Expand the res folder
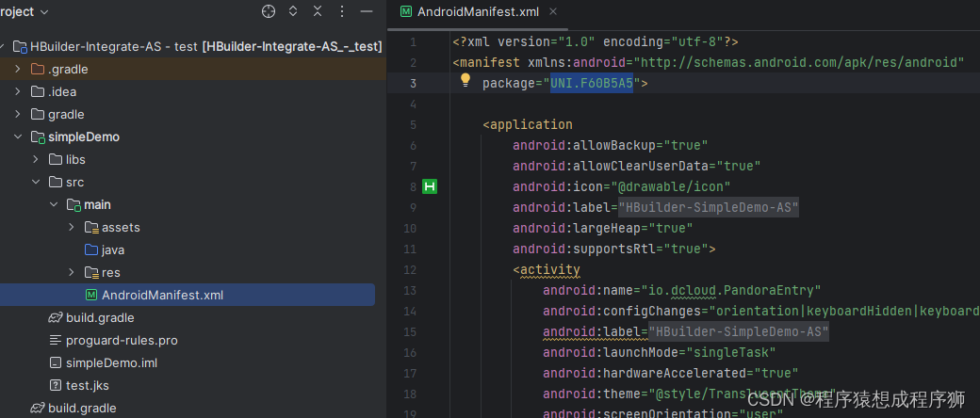Screen dimensions: 980x418 coord(72,273)
